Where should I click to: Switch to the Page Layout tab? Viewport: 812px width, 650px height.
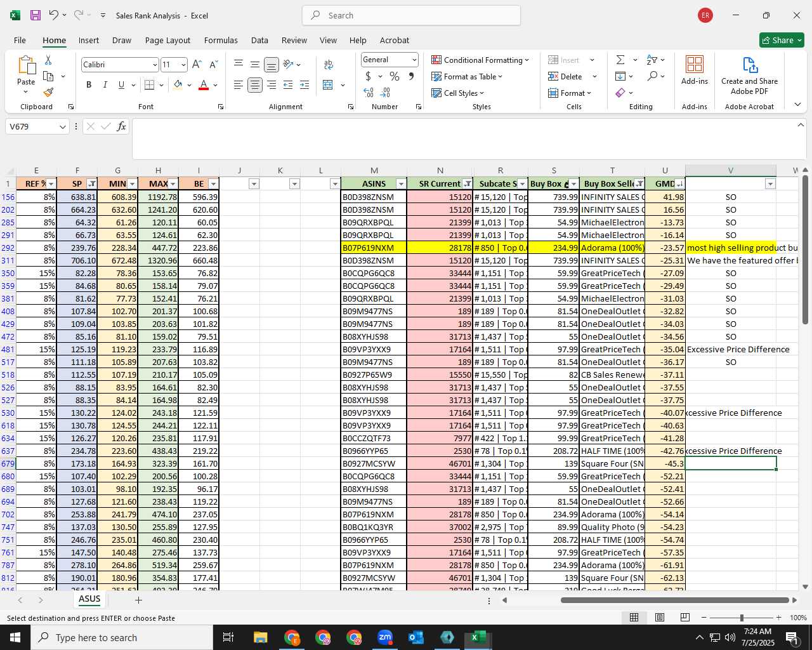(x=167, y=40)
